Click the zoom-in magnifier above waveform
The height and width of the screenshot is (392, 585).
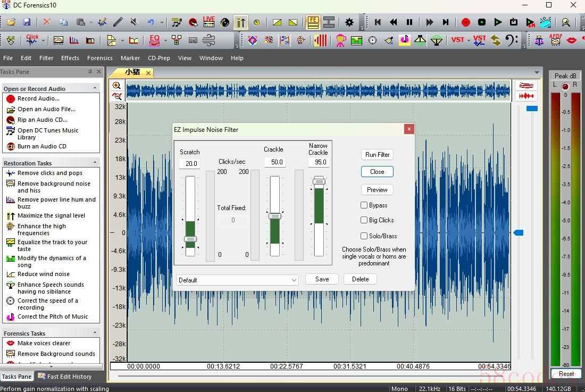click(117, 86)
